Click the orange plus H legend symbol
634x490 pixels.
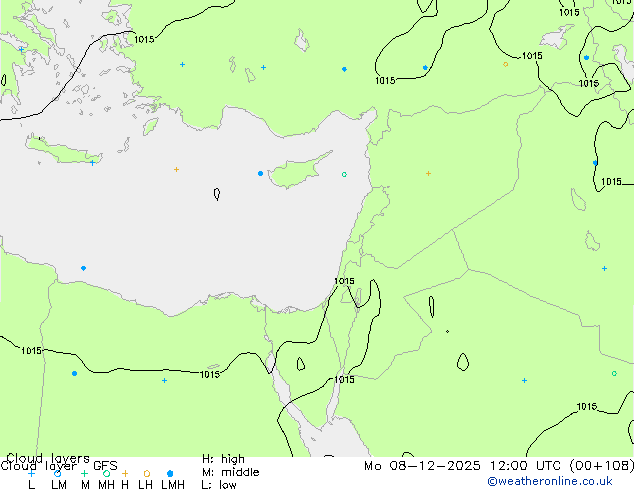125,473
